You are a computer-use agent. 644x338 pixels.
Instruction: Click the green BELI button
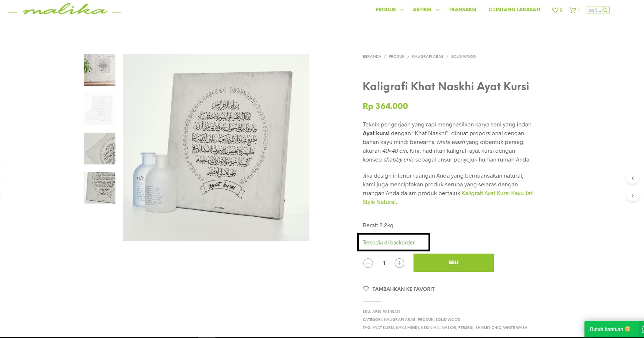click(454, 263)
